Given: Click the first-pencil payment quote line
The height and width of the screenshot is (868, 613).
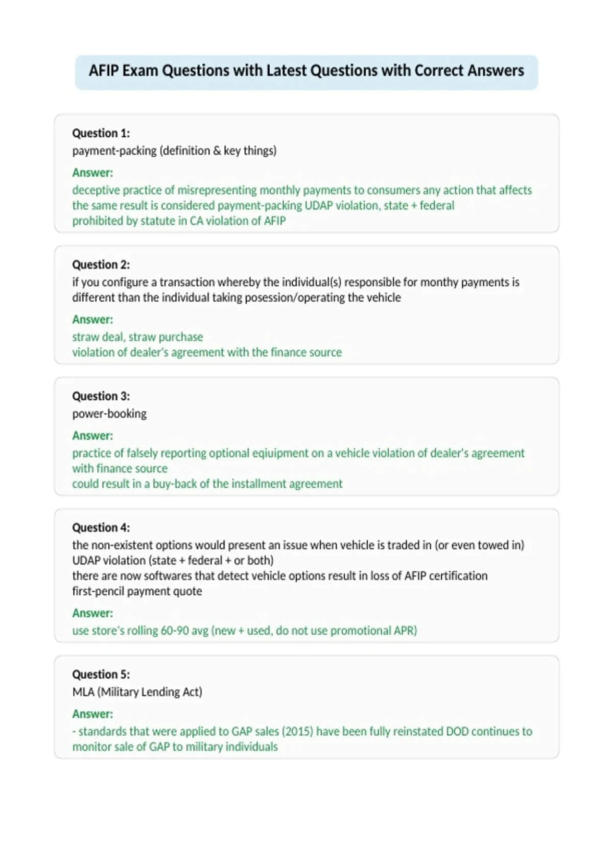Looking at the screenshot, I should 137,591.
